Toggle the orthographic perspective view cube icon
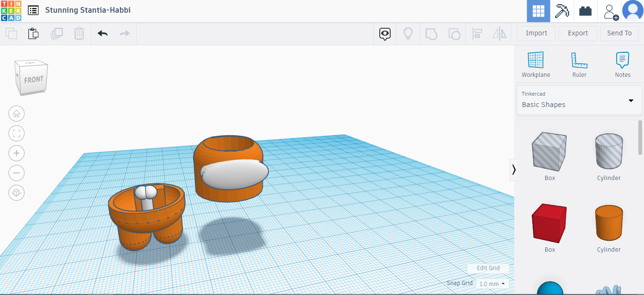The width and height of the screenshot is (644, 295). 17,193
